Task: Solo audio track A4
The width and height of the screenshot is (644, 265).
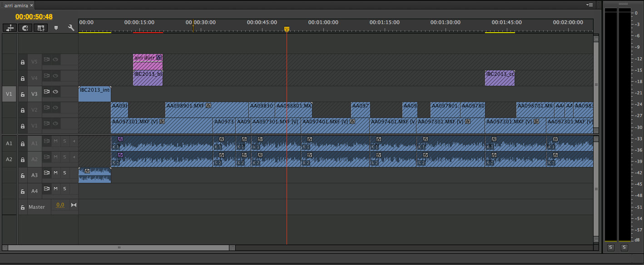Action: click(x=64, y=189)
